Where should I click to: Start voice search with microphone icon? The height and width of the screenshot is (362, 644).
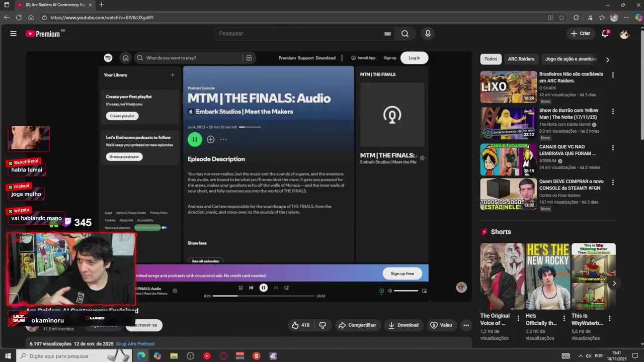coord(428,34)
